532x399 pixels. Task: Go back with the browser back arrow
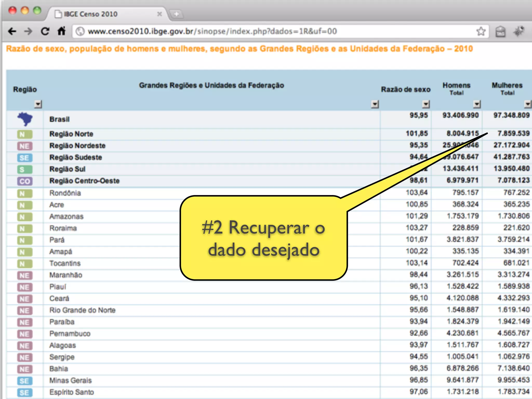[12, 31]
